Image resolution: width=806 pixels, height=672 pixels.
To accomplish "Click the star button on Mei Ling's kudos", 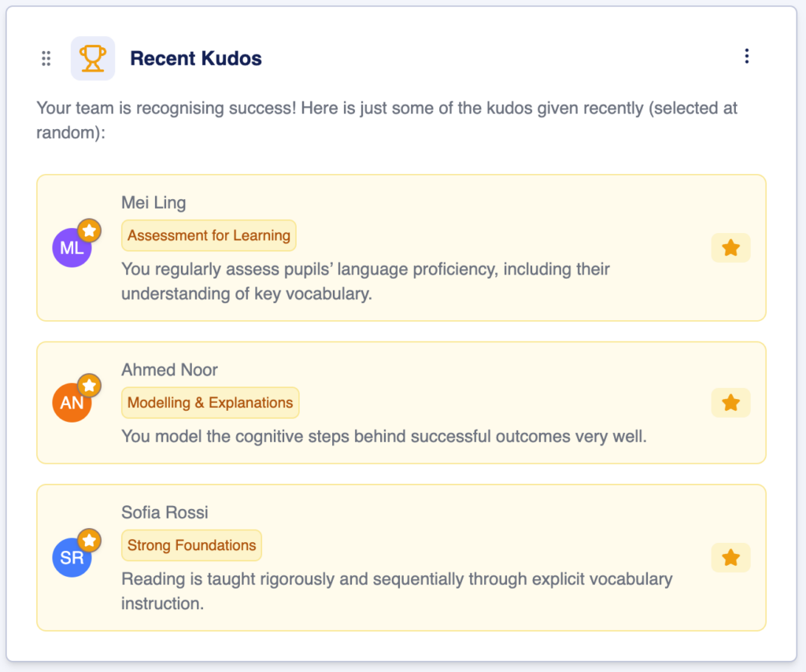I will coord(730,248).
